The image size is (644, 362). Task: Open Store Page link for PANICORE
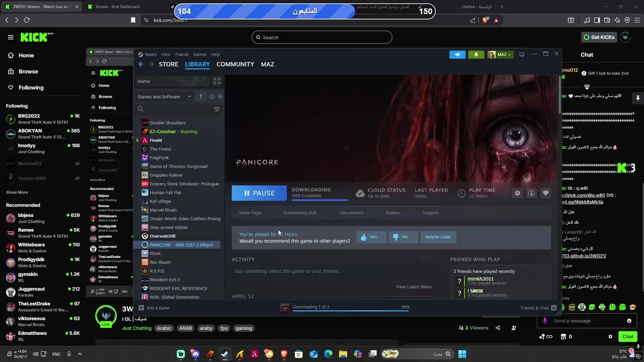point(250,213)
